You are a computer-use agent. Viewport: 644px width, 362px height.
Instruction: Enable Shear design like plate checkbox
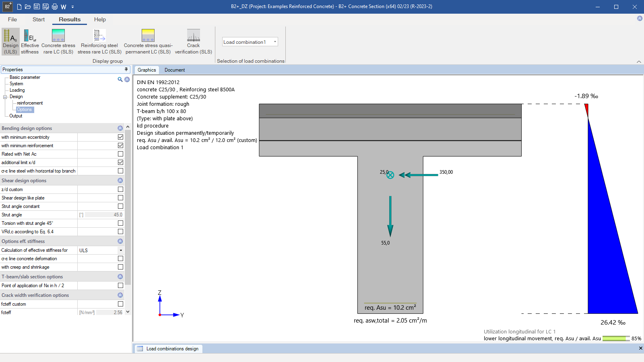click(x=120, y=198)
